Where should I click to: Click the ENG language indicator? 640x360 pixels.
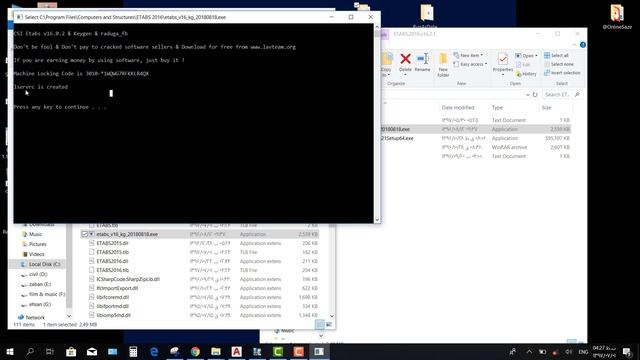(x=584, y=352)
